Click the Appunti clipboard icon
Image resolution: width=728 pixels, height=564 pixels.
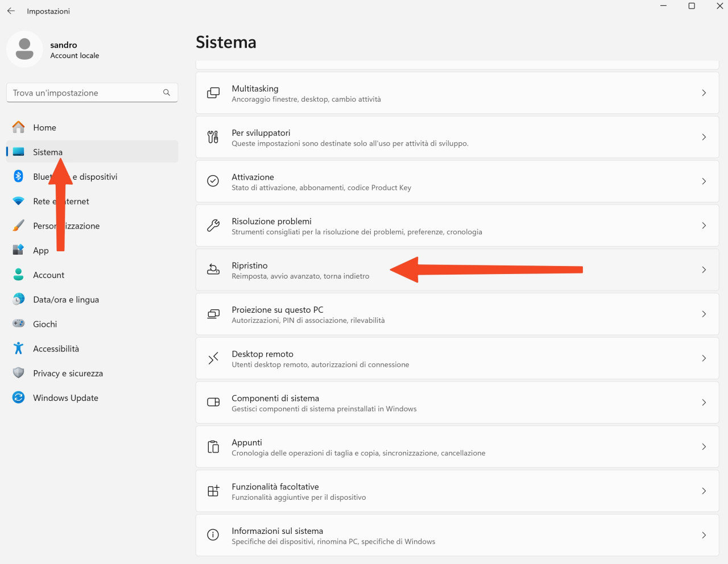coord(213,446)
